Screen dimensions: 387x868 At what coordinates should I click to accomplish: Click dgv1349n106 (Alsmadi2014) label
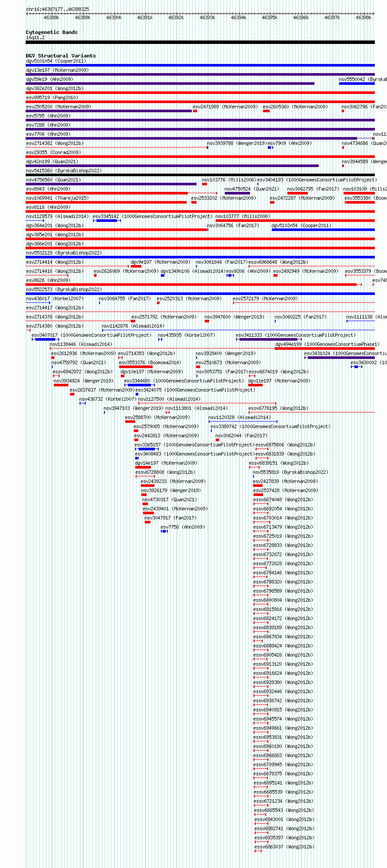coord(193,271)
